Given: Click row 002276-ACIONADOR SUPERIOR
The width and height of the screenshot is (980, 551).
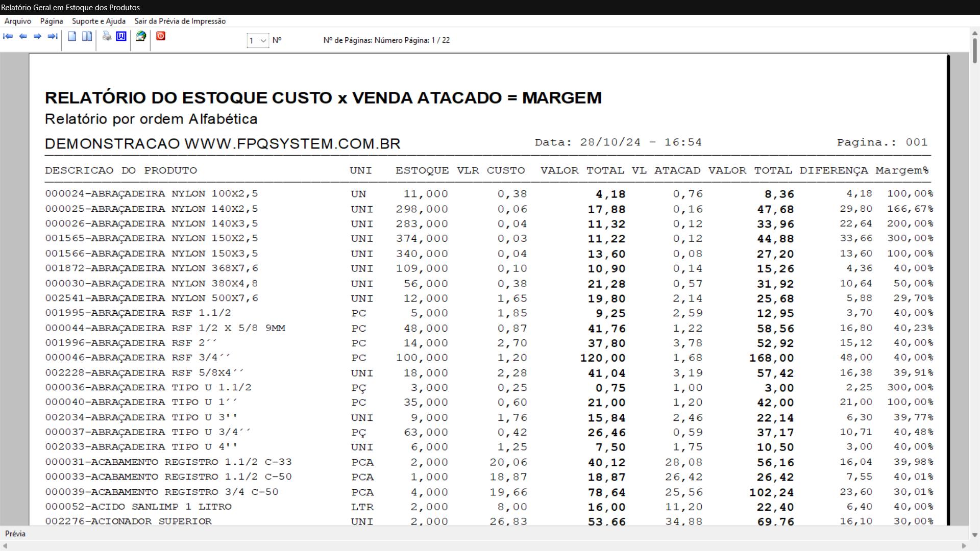Looking at the screenshot, I should [x=489, y=521].
